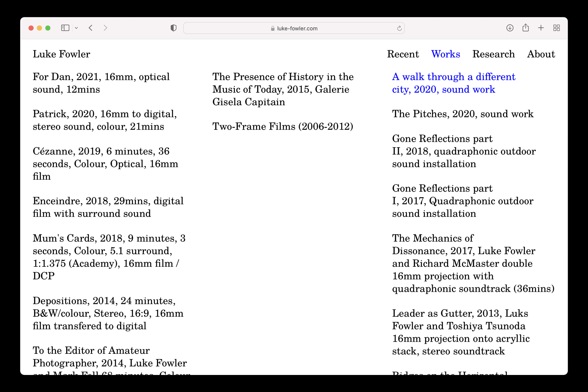Show the tab overview grid icon
The image size is (588, 392).
556,28
